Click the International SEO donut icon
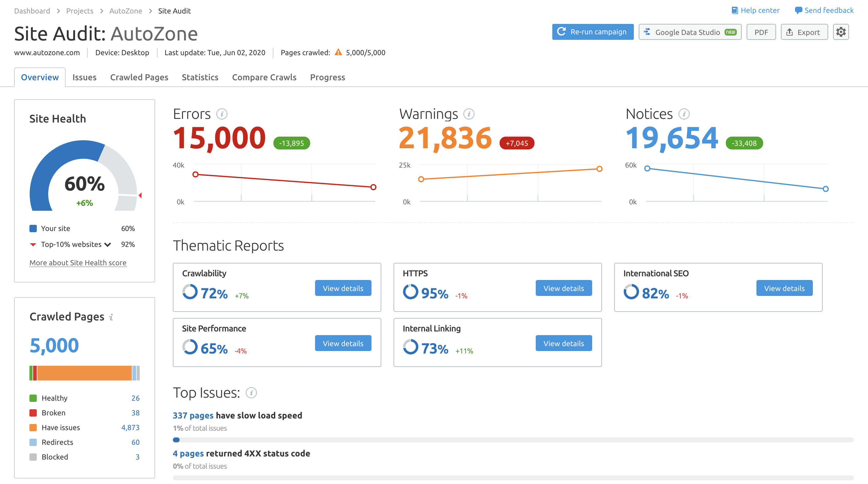Image resolution: width=868 pixels, height=484 pixels. click(x=631, y=292)
